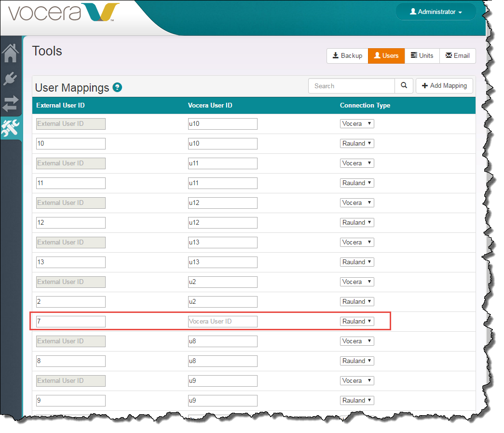
Task: Click Vocera User ID u9 in Rauland row
Action: click(222, 401)
